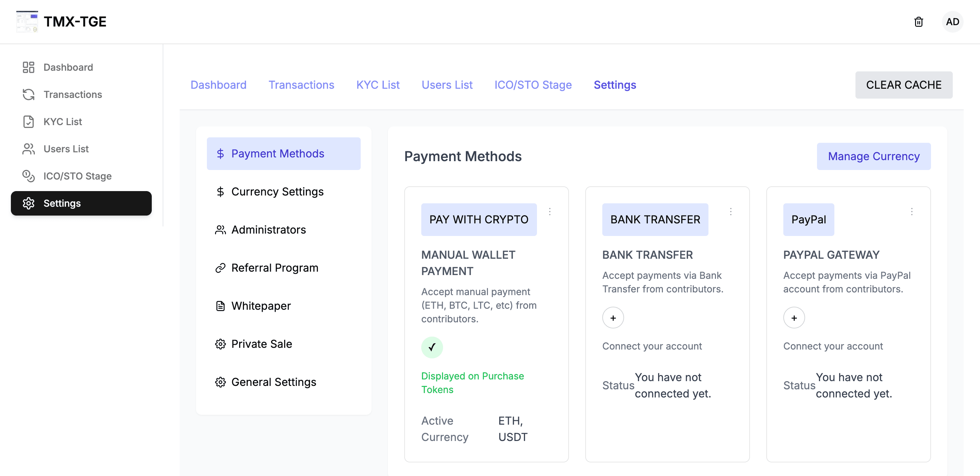This screenshot has width=980, height=476.
Task: Select the Settings top tab
Action: (x=615, y=85)
